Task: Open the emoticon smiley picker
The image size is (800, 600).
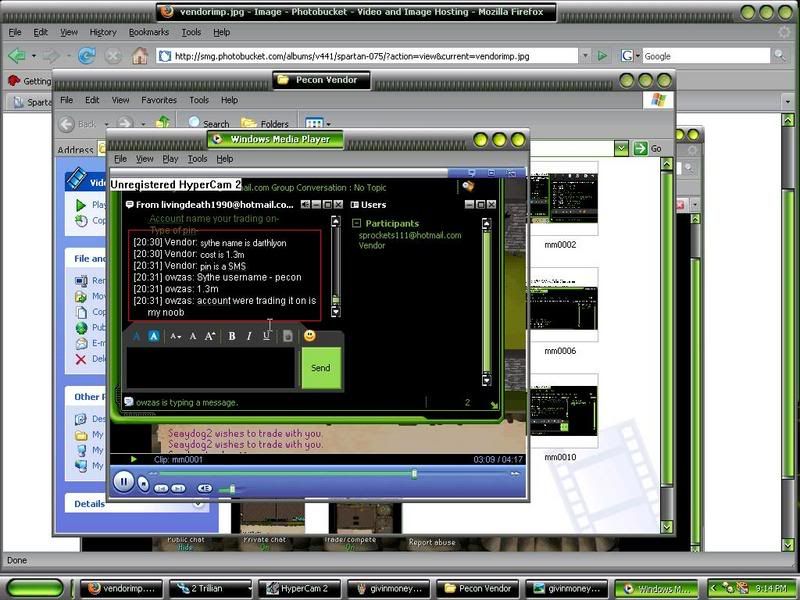Action: click(x=310, y=336)
